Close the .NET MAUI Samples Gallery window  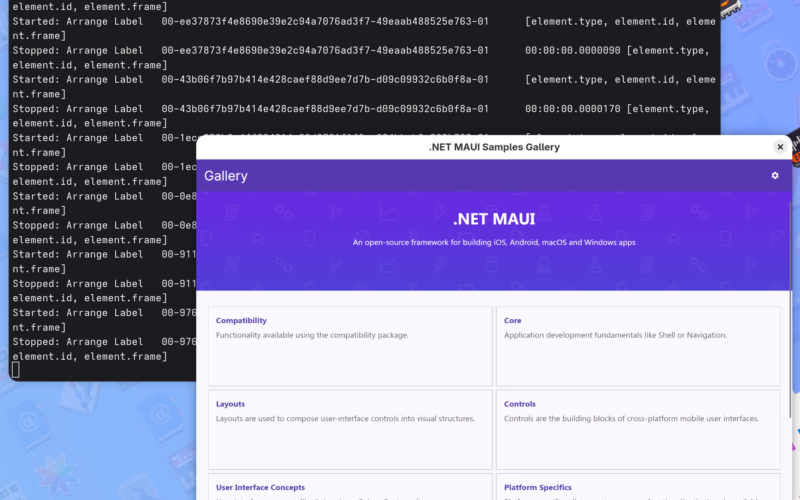pyautogui.click(x=780, y=147)
